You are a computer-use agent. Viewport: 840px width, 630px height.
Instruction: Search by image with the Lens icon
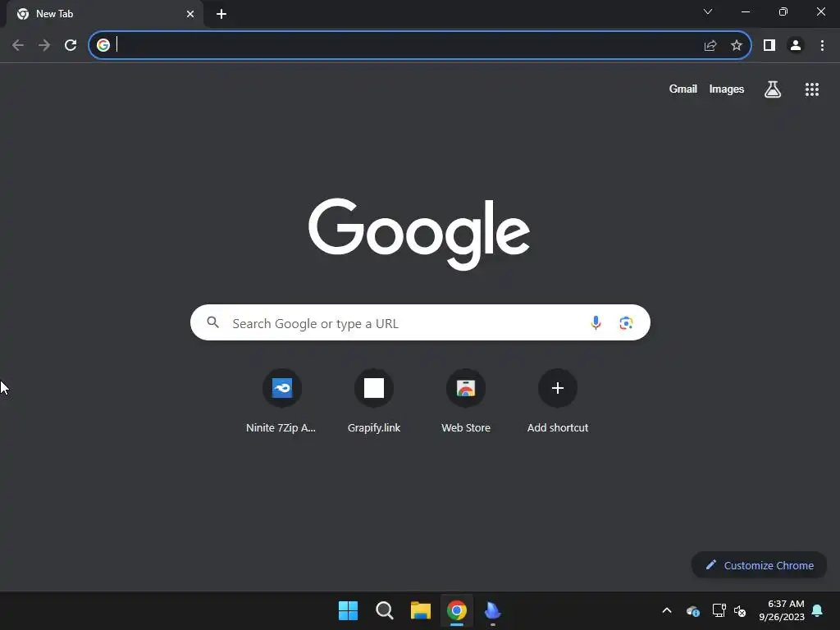tap(626, 322)
